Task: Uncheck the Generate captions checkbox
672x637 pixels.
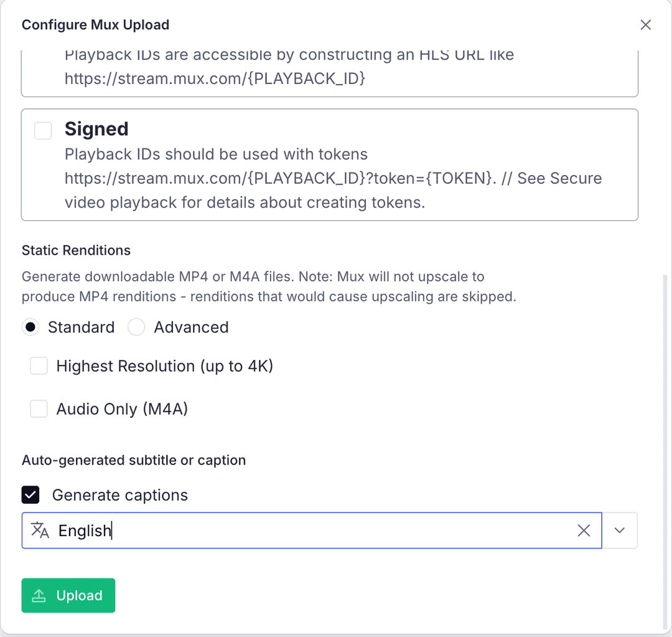Action: [30, 495]
